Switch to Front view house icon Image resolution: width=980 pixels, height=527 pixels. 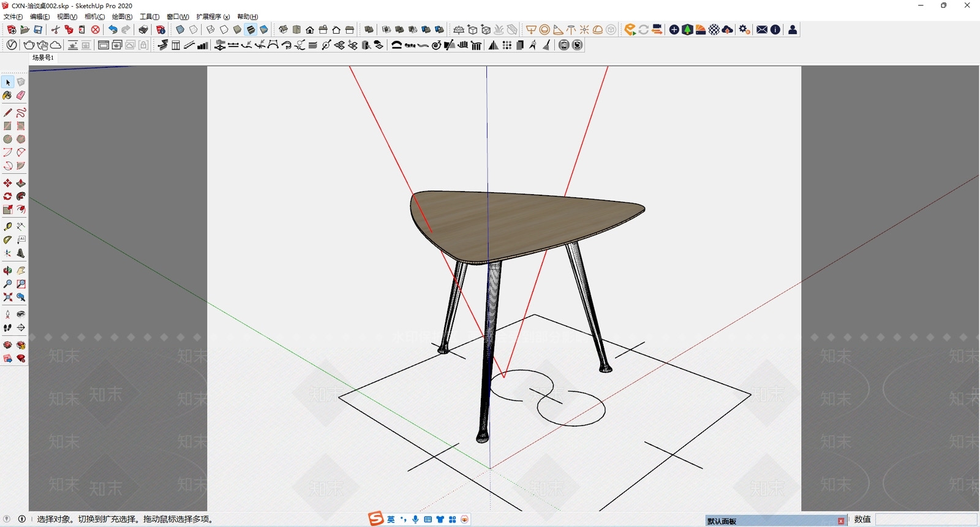pos(310,29)
